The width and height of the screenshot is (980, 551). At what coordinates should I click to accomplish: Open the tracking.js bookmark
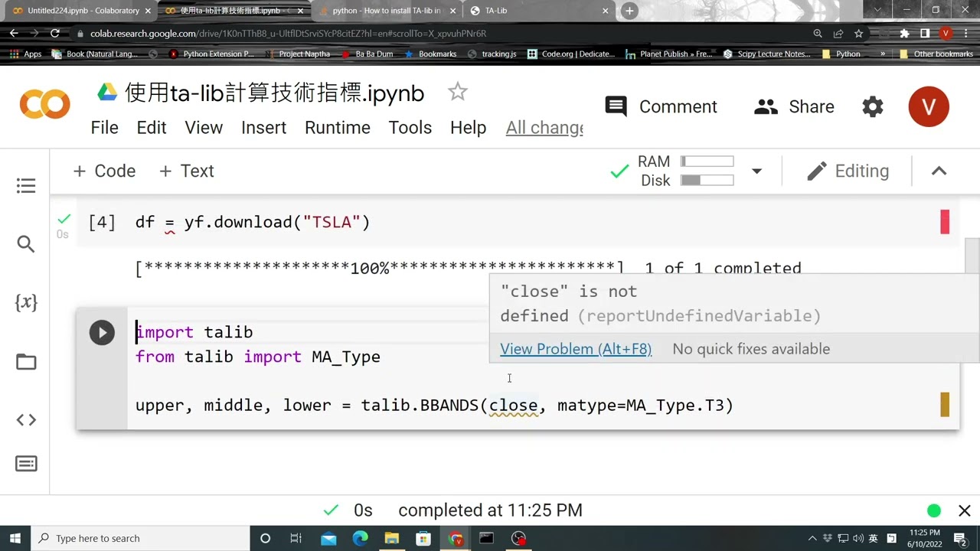pos(492,54)
